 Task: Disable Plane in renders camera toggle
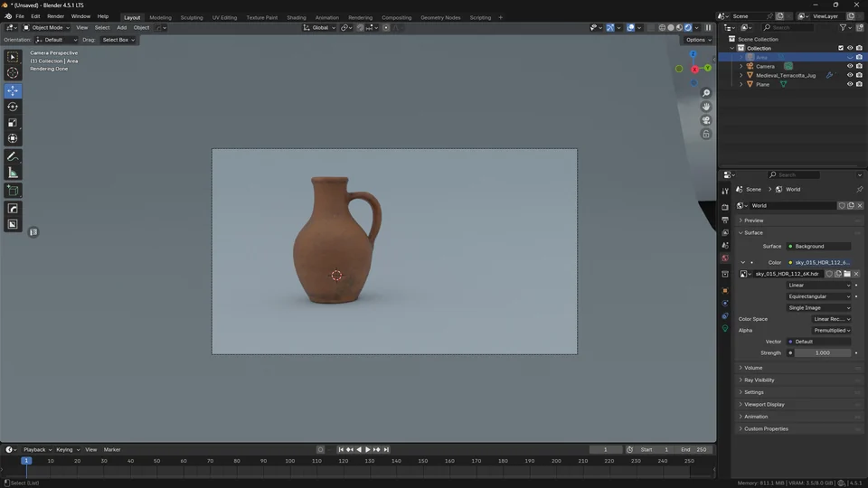[x=859, y=85]
